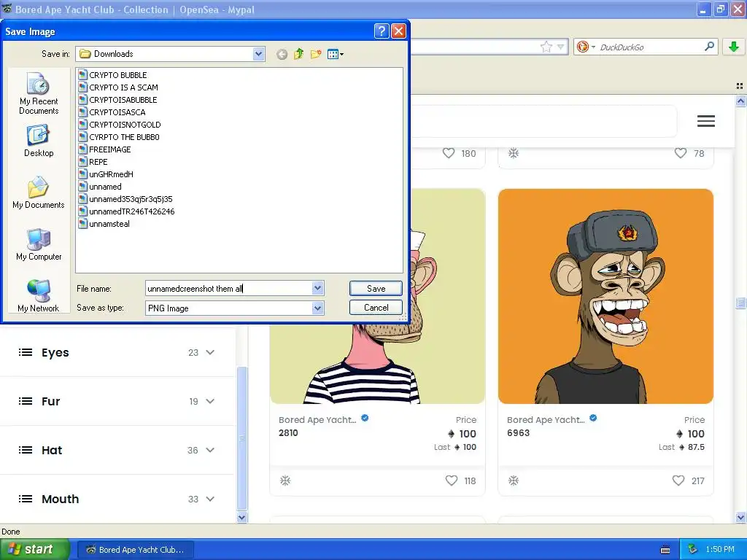Expand the Save in folder dropdown
Screen dimensions: 747x560
[x=259, y=54]
